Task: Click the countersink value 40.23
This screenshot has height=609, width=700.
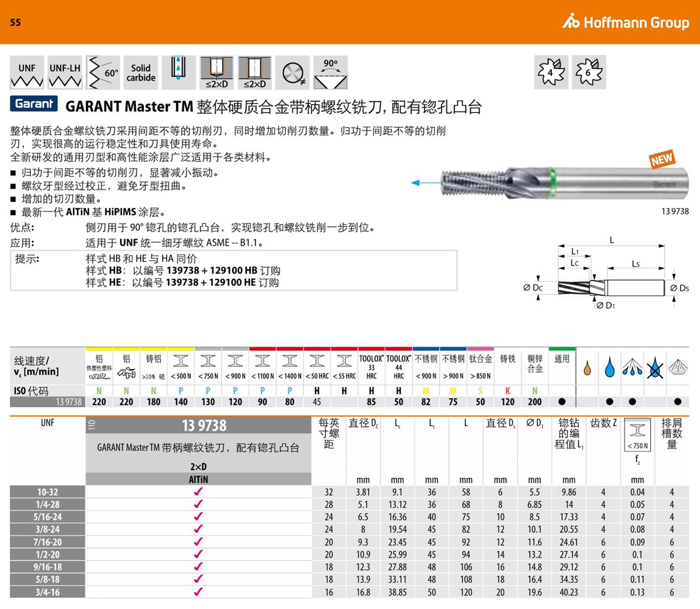Action: [x=569, y=592]
